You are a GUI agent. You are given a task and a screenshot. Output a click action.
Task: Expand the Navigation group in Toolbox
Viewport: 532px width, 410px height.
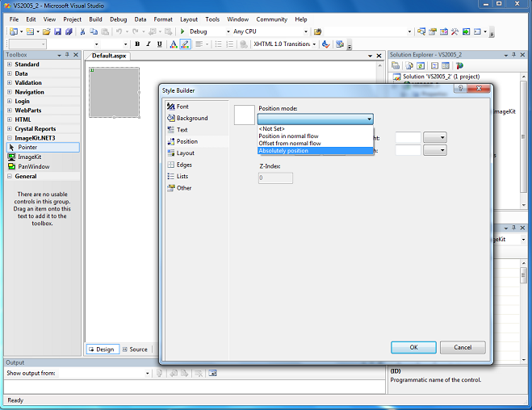10,92
